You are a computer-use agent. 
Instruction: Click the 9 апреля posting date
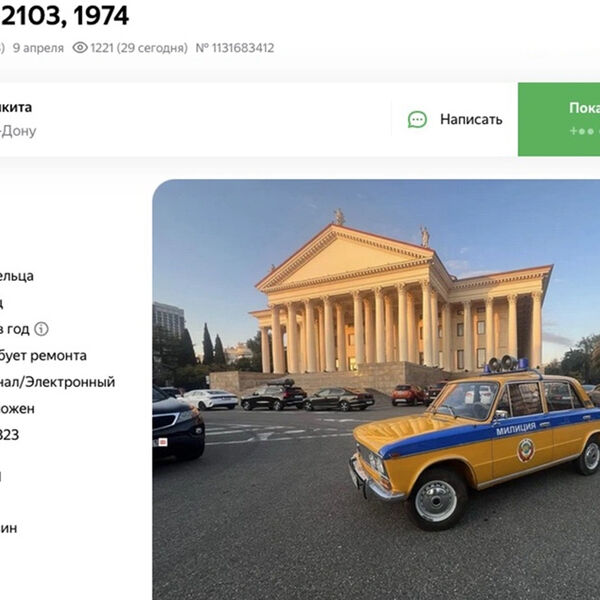click(38, 48)
